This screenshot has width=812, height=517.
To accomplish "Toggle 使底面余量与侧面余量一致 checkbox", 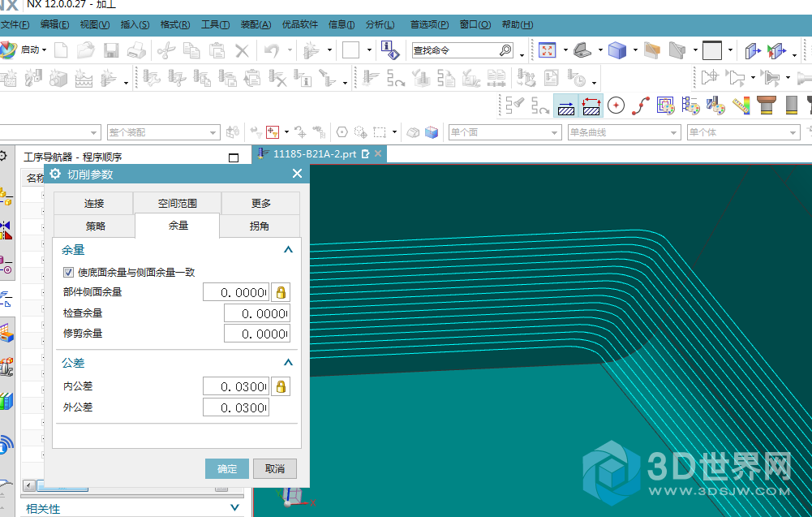I will click(68, 272).
